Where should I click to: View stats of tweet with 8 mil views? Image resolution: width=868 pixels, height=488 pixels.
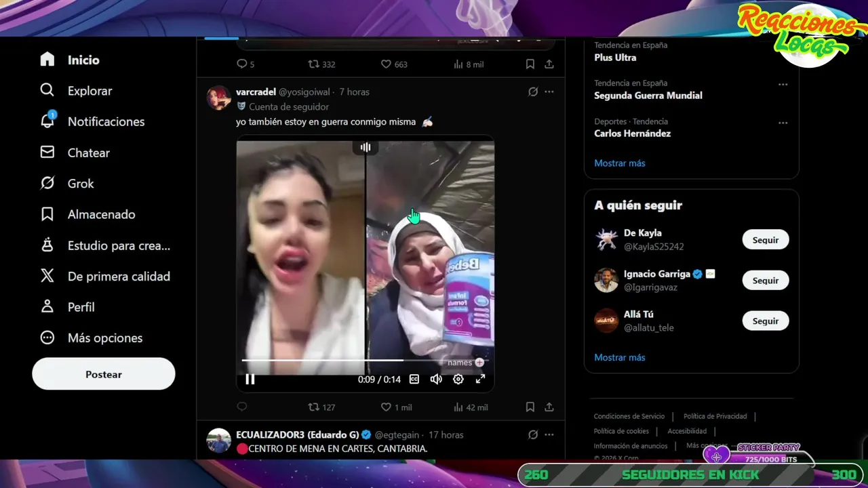tap(468, 64)
